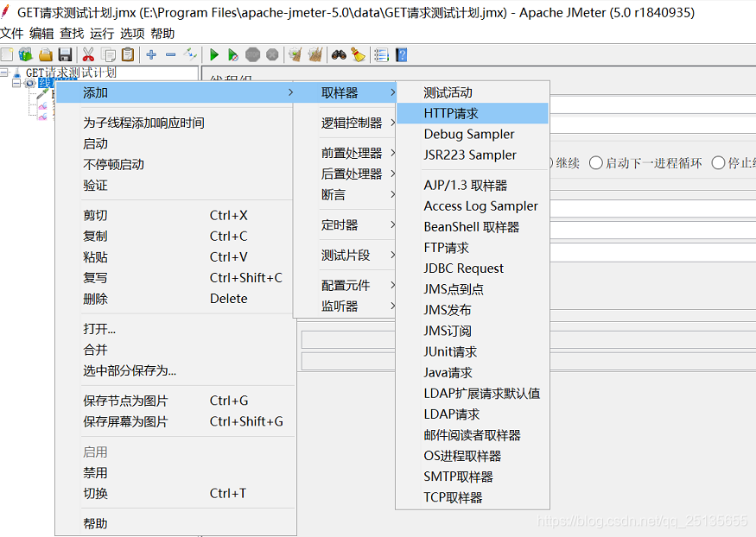Start the test with green play icon
The image size is (756, 537).
214,54
